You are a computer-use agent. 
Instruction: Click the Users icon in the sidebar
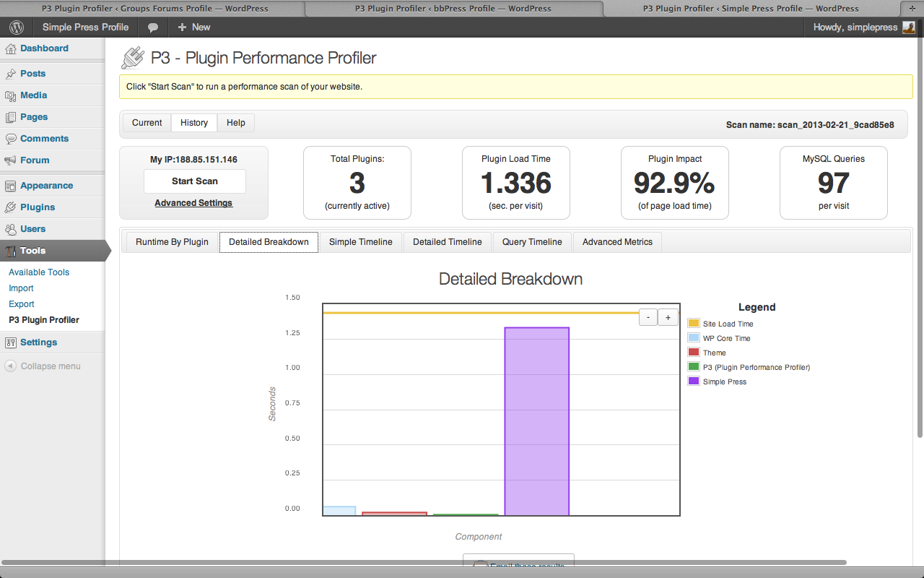tap(11, 229)
